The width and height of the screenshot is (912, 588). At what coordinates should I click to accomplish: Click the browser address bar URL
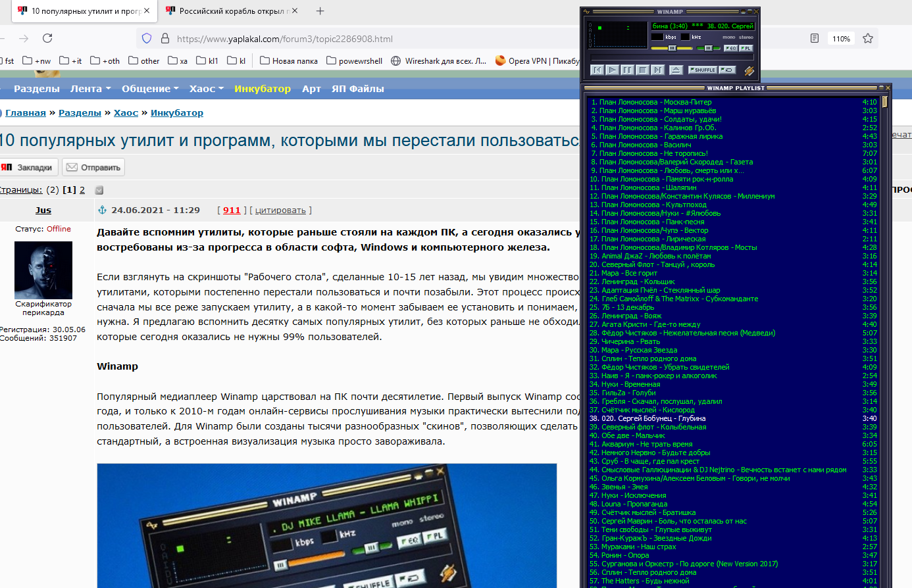tap(285, 39)
